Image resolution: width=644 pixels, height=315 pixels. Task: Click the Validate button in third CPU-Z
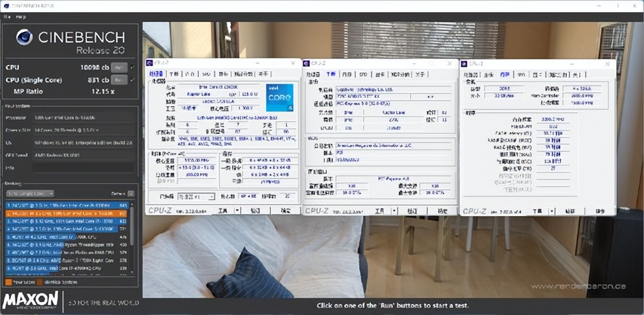(x=570, y=211)
